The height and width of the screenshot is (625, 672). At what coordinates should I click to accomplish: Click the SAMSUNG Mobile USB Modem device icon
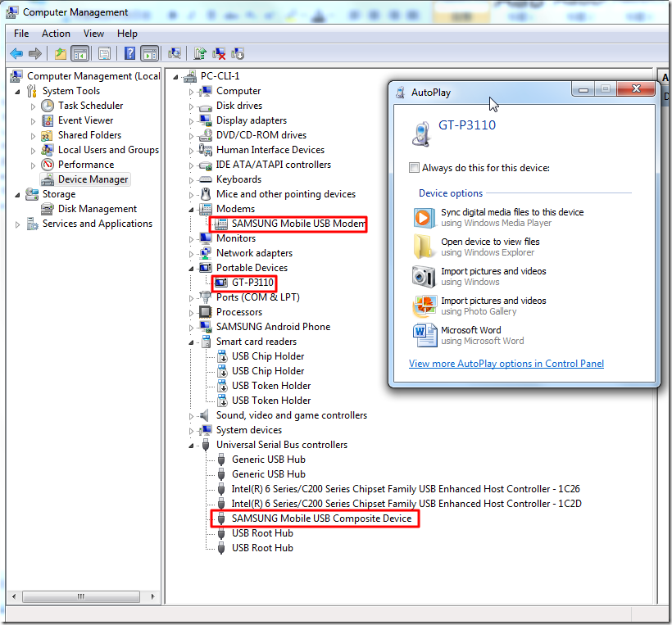tap(221, 224)
